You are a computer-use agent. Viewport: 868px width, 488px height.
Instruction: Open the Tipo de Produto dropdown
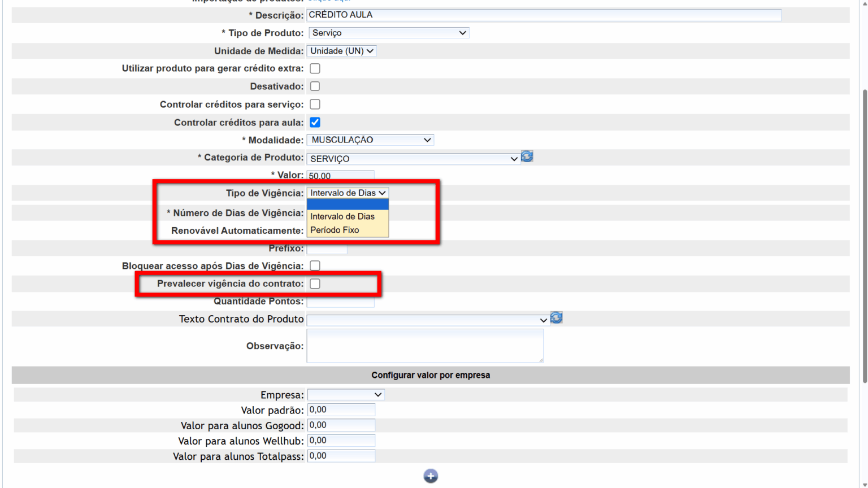(x=388, y=33)
